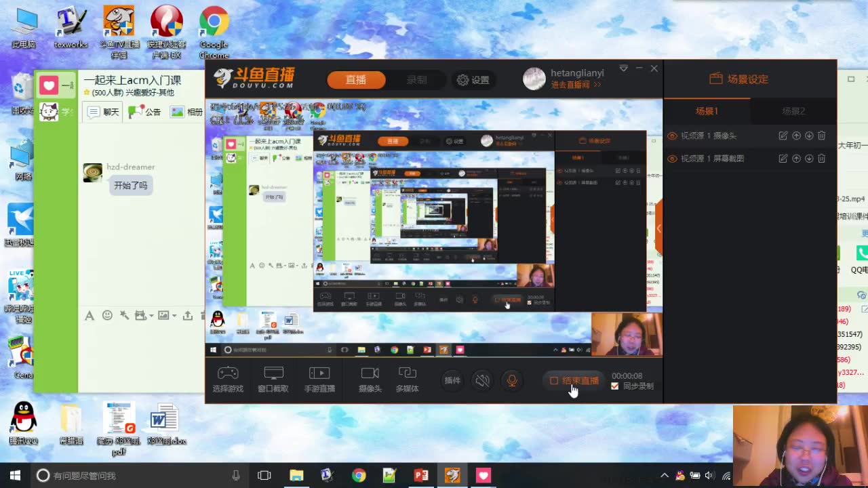This screenshot has width=868, height=488.
Task: Select the 直播 live tab
Action: pos(356,80)
